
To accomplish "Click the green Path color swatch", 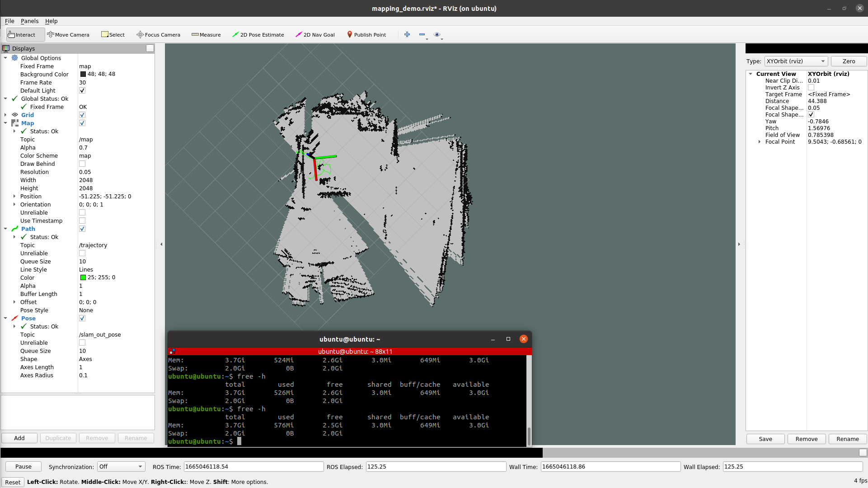I will click(x=83, y=278).
